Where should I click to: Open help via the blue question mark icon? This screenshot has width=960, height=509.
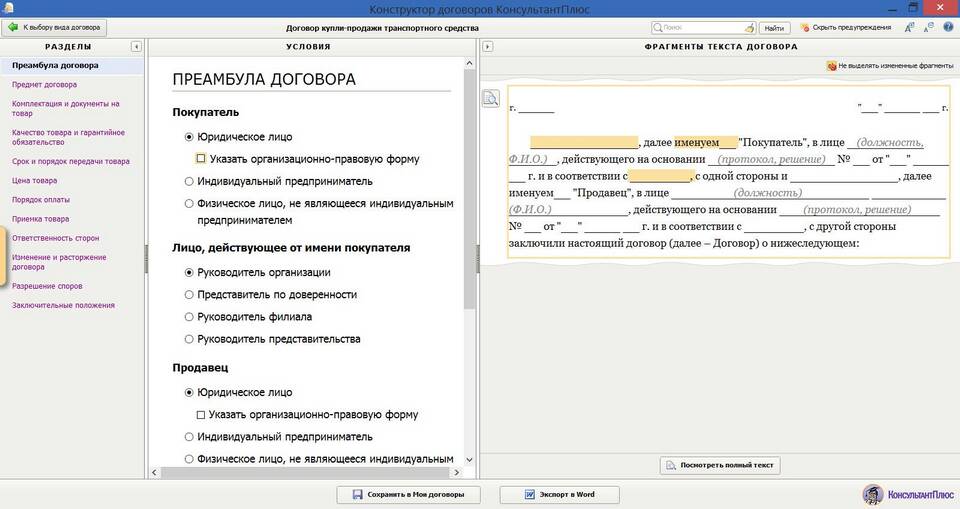(x=946, y=28)
